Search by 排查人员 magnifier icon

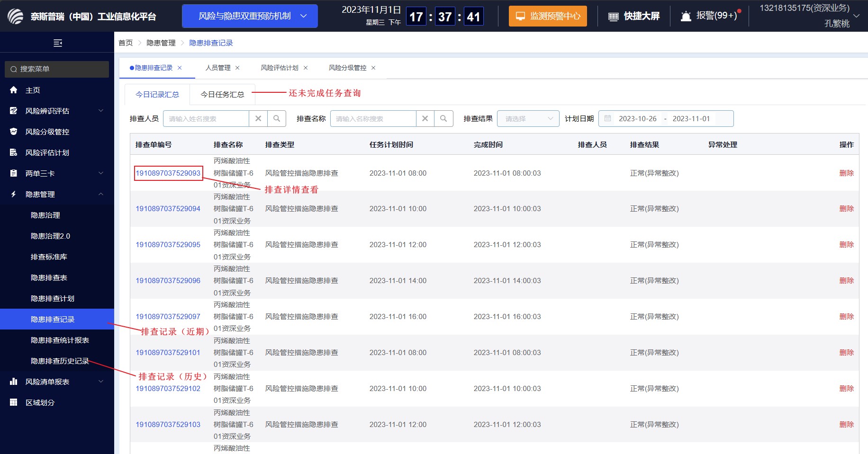click(277, 119)
